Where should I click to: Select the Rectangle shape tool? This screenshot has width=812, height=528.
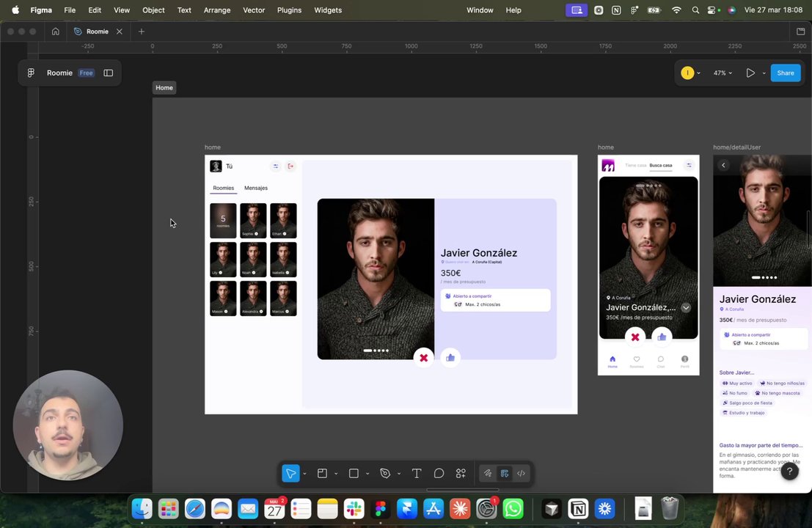354,474
